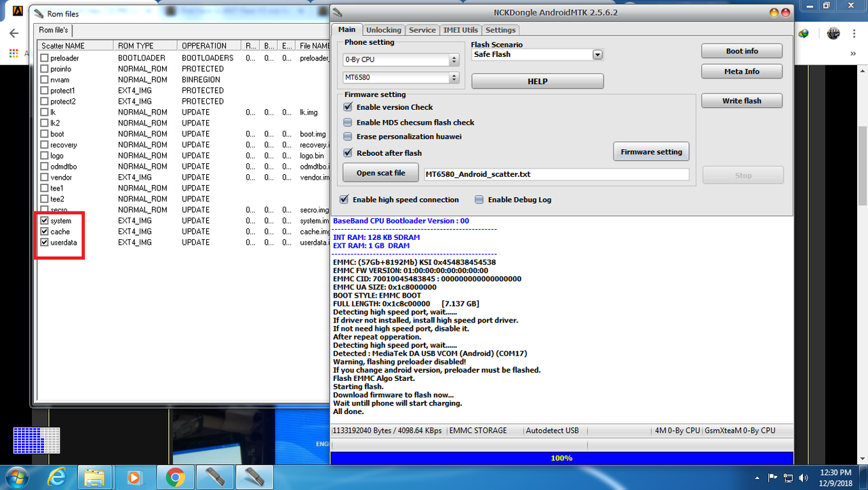This screenshot has height=490, width=868.
Task: Click the Boot info button
Action: (742, 52)
